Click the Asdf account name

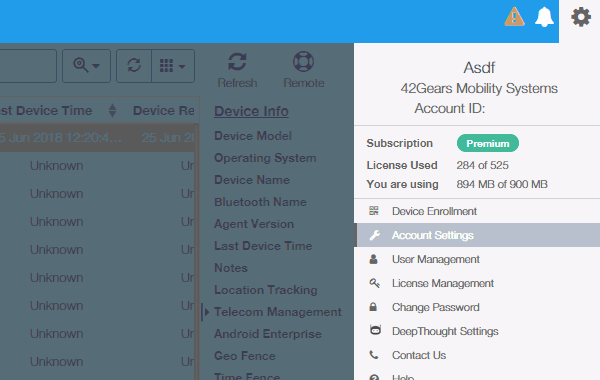tap(479, 68)
